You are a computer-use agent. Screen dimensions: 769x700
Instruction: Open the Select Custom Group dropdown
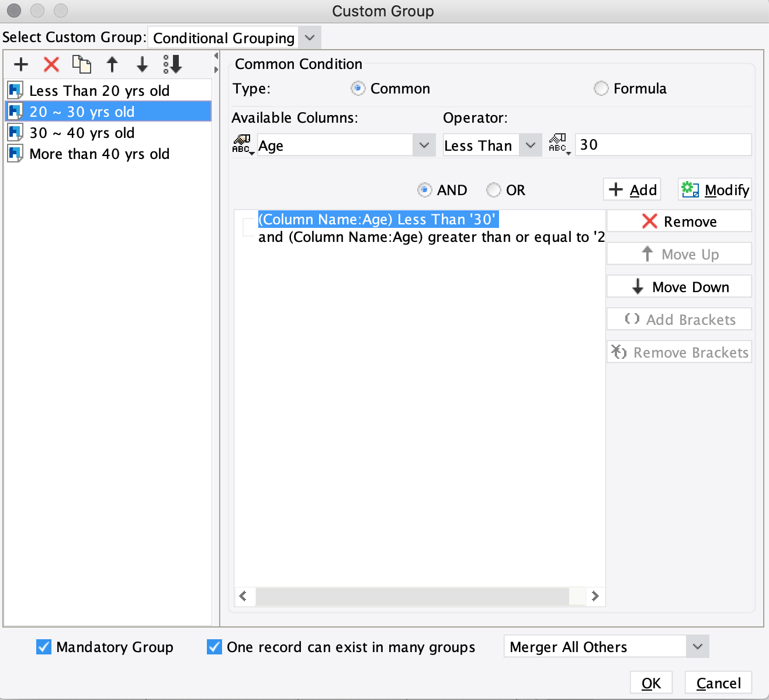point(310,37)
